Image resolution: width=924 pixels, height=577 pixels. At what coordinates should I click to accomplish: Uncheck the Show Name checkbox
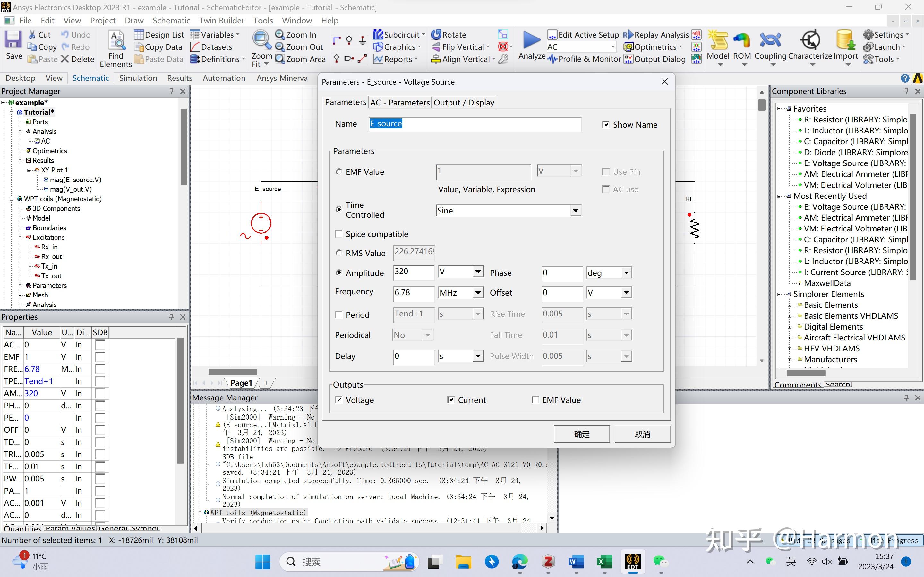coord(605,125)
